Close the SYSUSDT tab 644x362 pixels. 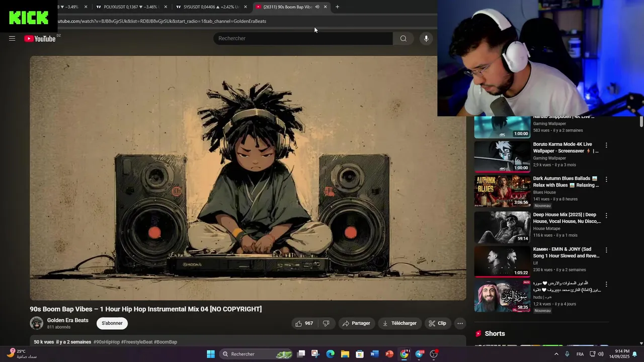click(246, 7)
